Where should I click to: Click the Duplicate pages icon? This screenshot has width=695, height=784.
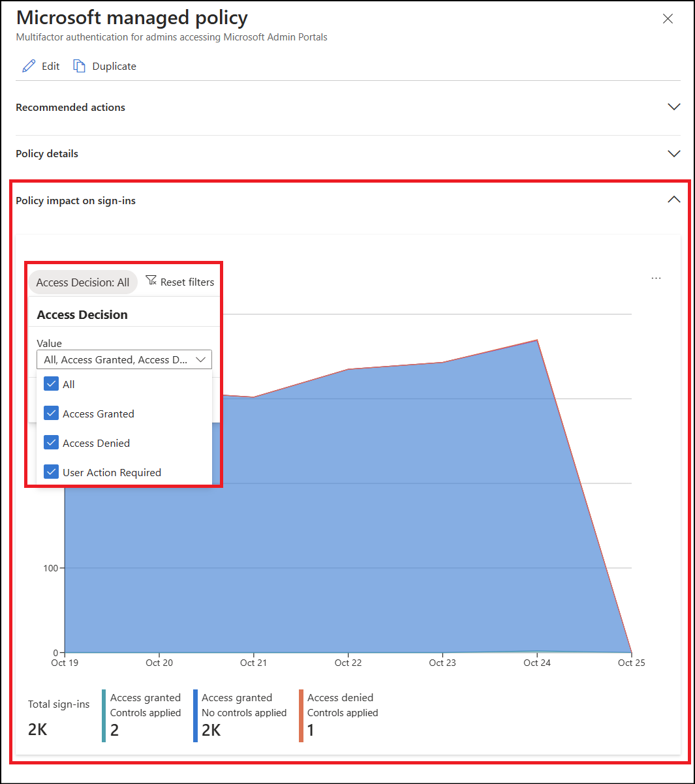pyautogui.click(x=79, y=66)
